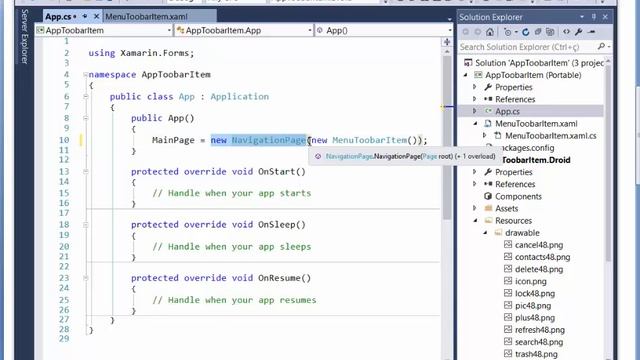Open Solution Explorer window position menu
The width and height of the screenshot is (640, 360).
(x=582, y=17)
